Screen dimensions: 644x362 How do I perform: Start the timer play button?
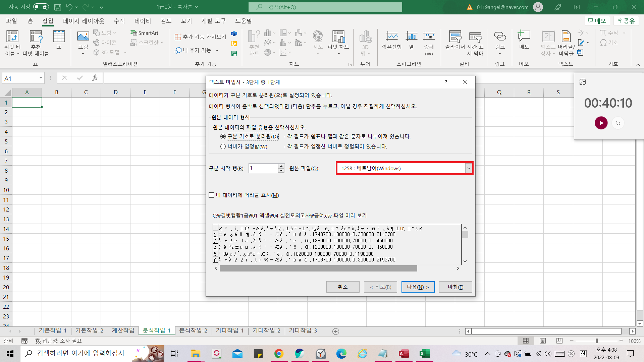click(x=601, y=123)
